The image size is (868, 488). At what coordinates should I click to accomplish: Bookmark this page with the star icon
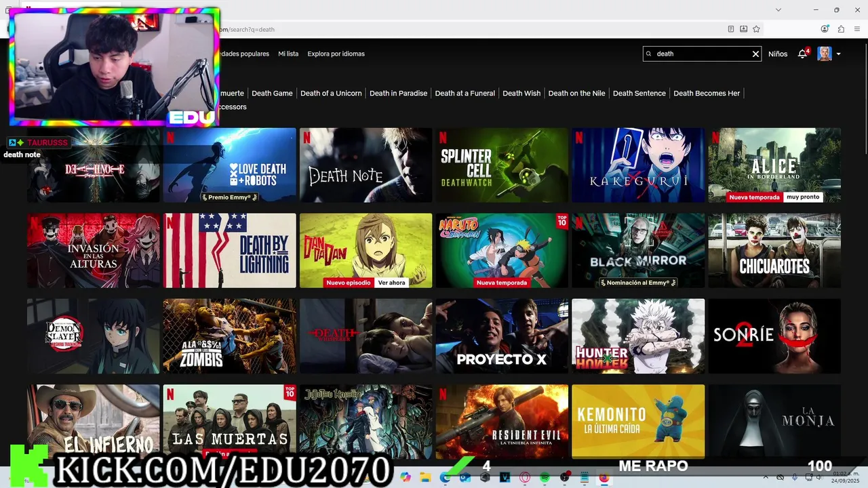[756, 29]
